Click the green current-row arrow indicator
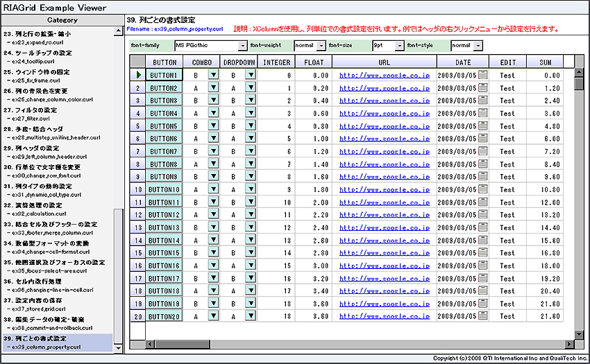Image resolution: width=590 pixels, height=364 pixels. (x=139, y=76)
